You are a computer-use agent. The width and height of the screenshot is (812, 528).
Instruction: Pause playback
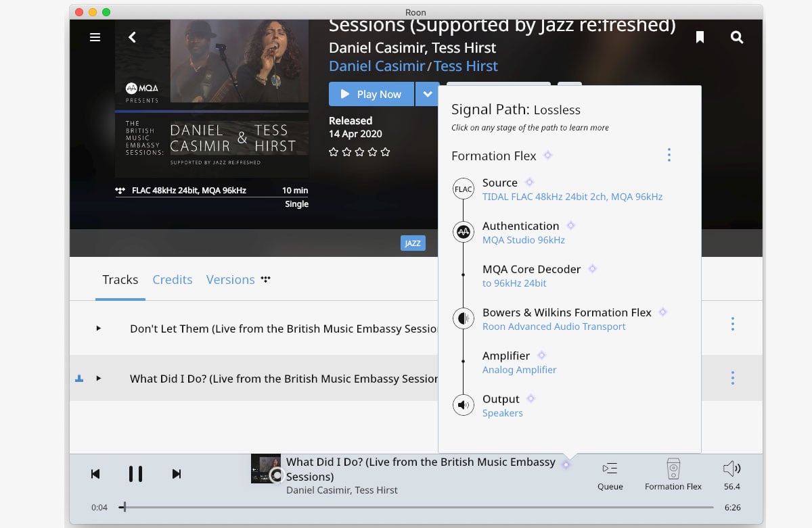[135, 474]
